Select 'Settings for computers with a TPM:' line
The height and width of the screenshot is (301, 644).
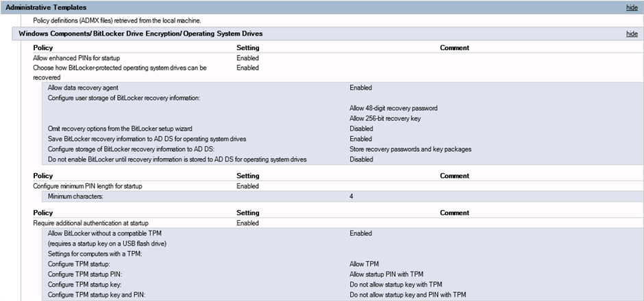click(95, 254)
